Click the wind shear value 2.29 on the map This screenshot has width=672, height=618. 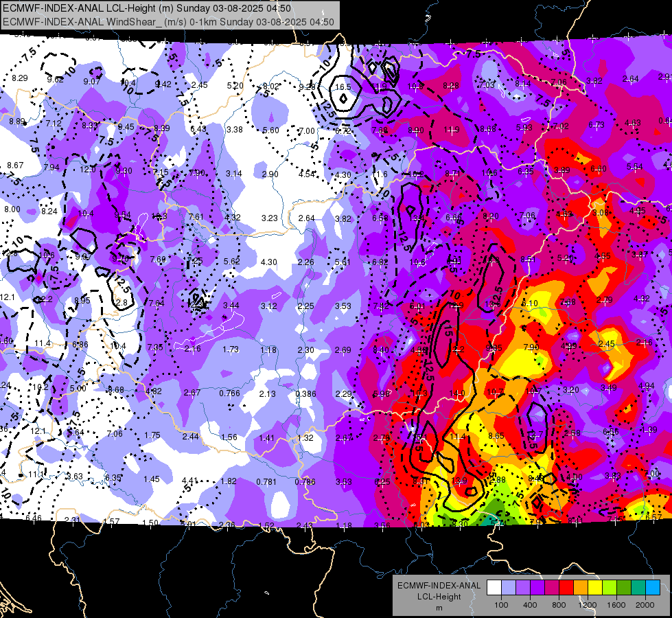click(343, 393)
